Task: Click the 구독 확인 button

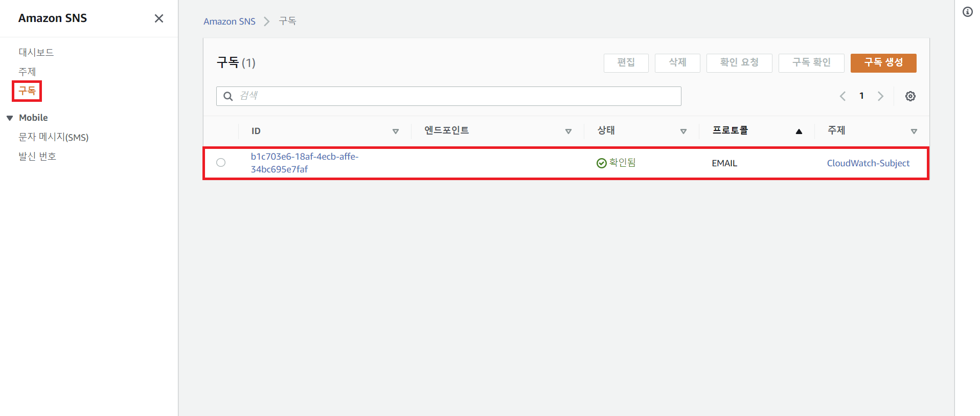Action: pyautogui.click(x=811, y=63)
